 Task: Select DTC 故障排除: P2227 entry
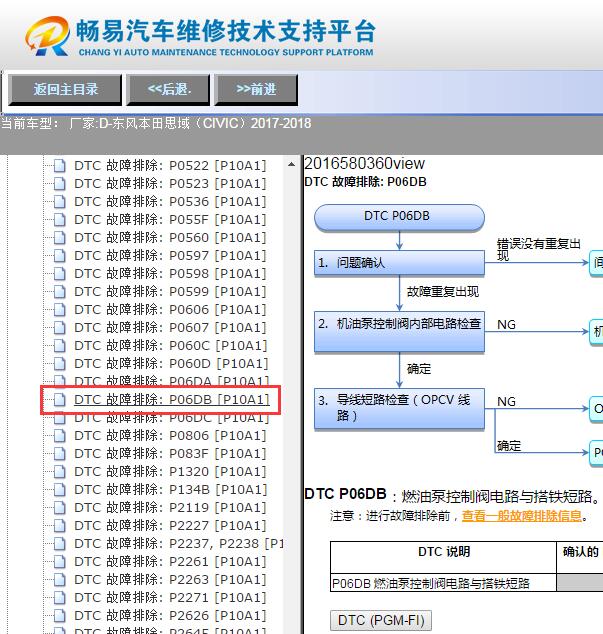coord(170,526)
